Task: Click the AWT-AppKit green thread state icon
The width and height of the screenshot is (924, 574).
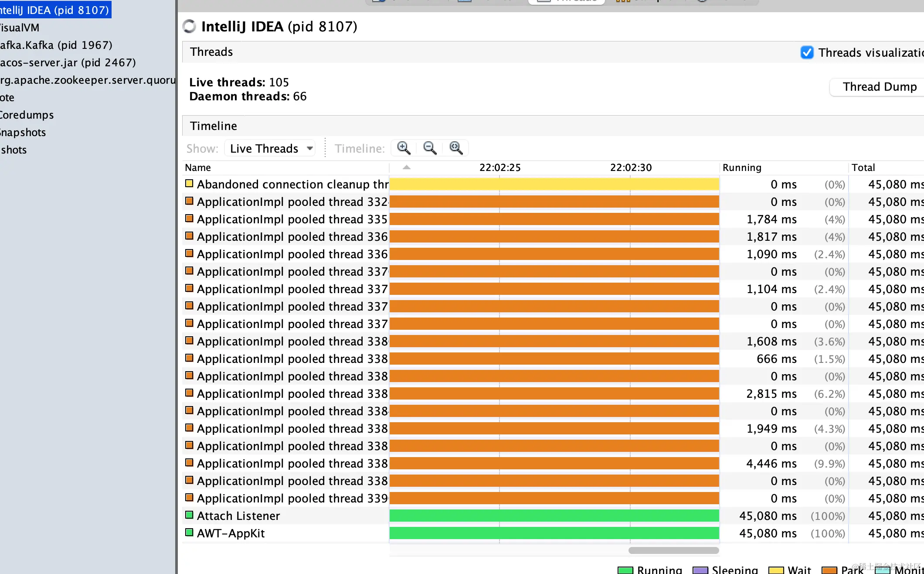Action: point(189,533)
